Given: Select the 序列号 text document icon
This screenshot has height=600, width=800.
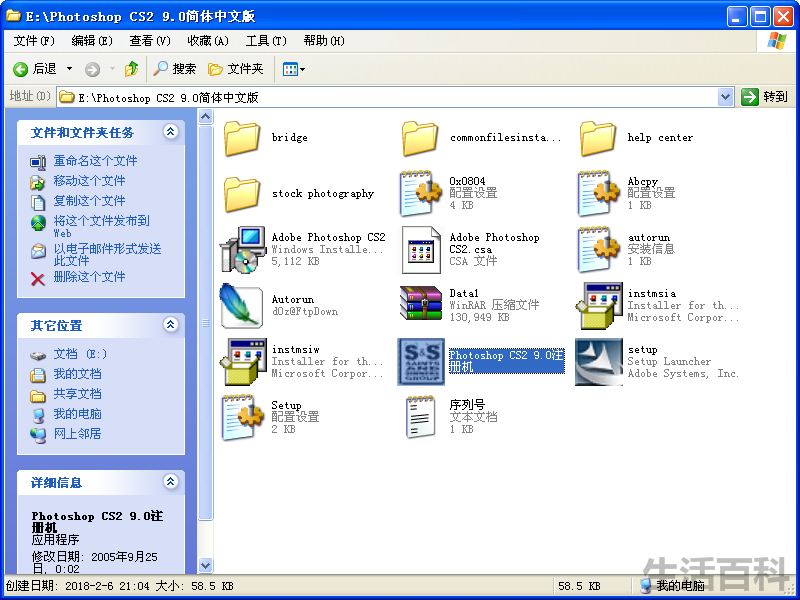Looking at the screenshot, I should coord(420,417).
